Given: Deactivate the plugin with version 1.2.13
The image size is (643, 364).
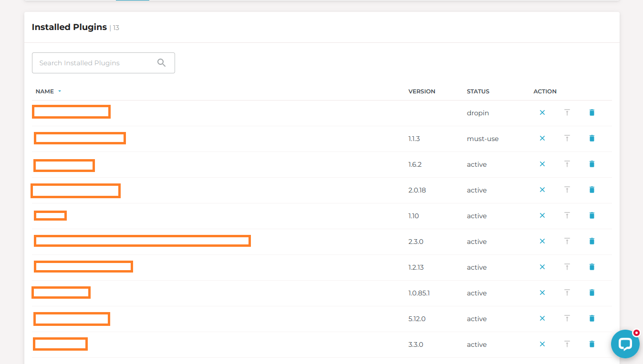Looking at the screenshot, I should (x=542, y=267).
